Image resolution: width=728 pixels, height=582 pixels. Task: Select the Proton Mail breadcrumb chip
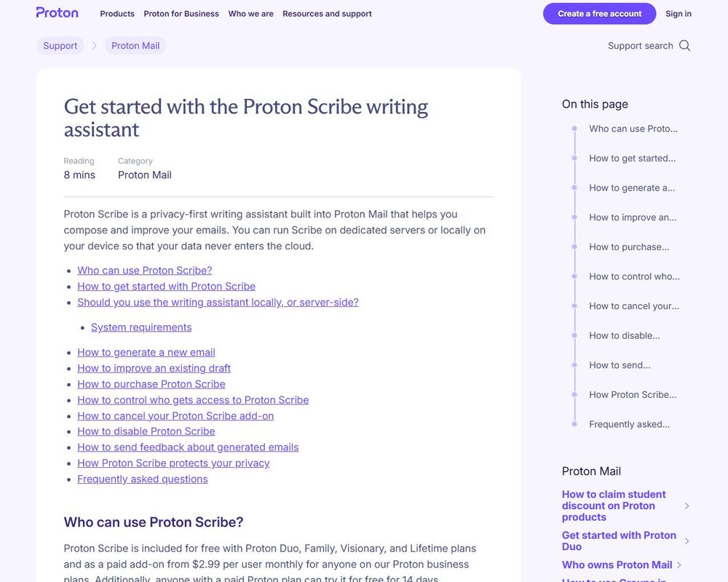[x=135, y=44]
